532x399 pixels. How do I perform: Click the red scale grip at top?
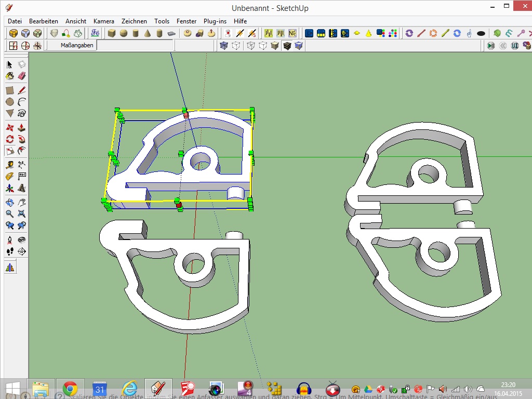[186, 115]
